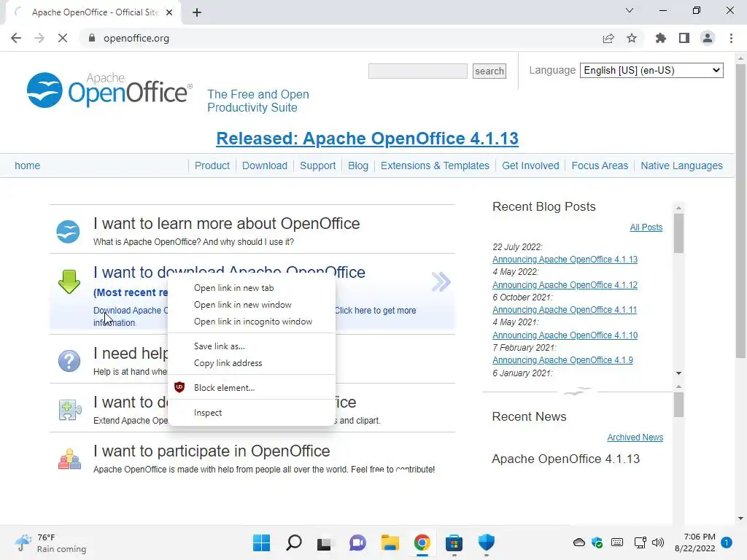Open the Chat app on taskbar

coord(357,542)
